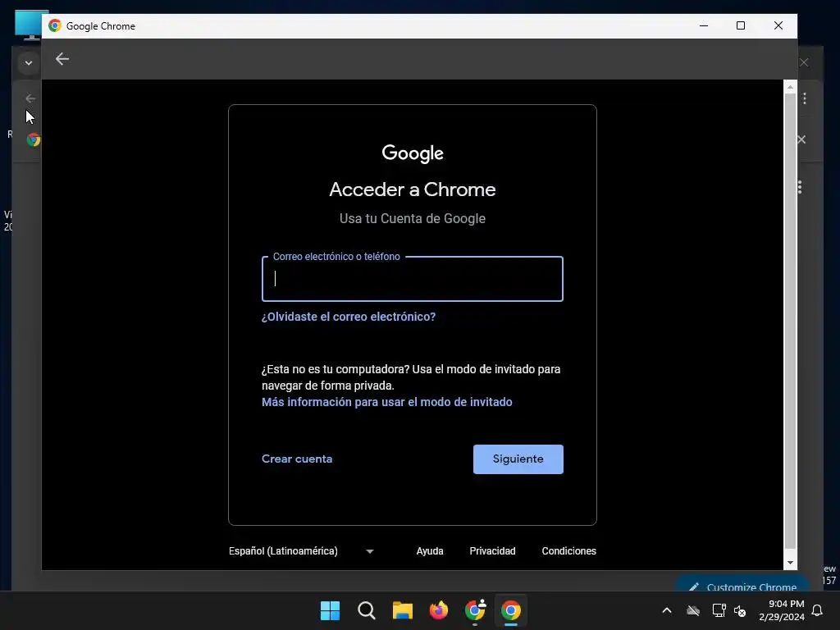
Task: Click the back arrow in the sign-in dialog
Action: [62, 59]
